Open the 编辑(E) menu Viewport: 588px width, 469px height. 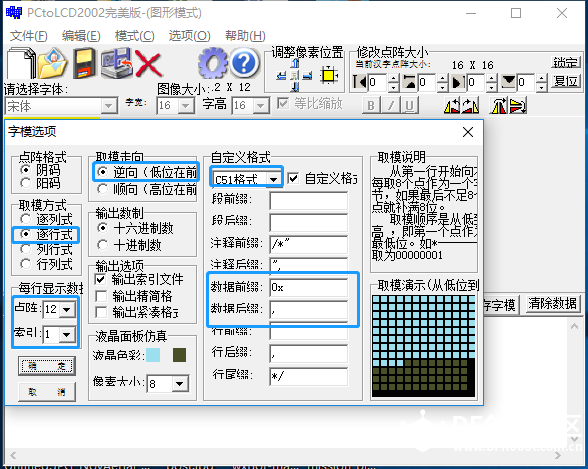[x=81, y=36]
